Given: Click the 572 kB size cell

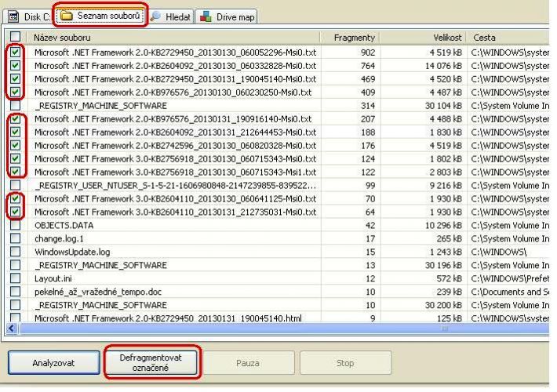Looking at the screenshot, I should pos(449,279).
